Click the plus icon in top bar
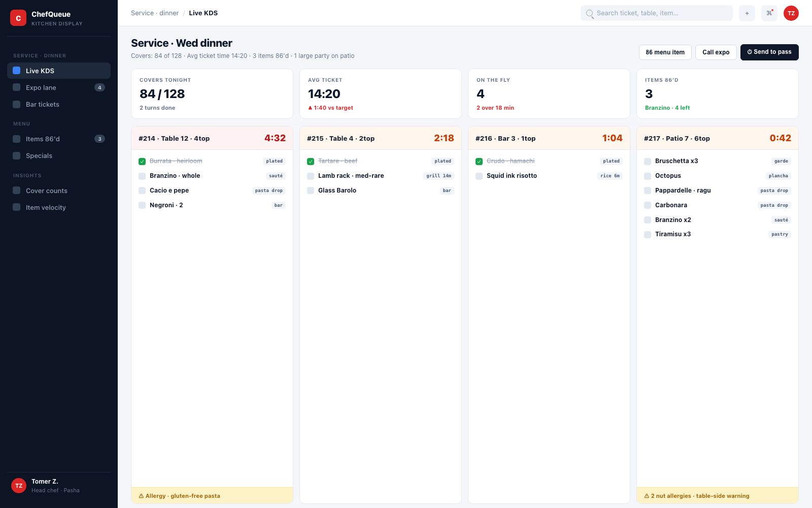Screen dimensions: 812x508 pyautogui.click(x=747, y=13)
